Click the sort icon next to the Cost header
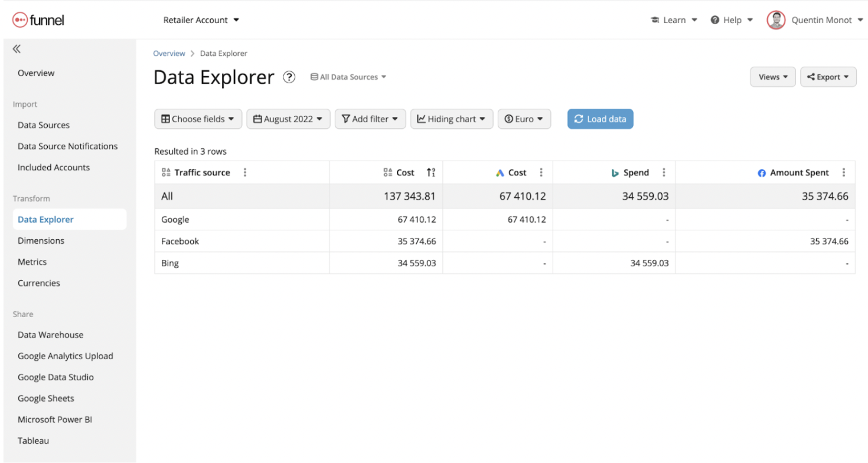The image size is (868, 463). (x=431, y=172)
